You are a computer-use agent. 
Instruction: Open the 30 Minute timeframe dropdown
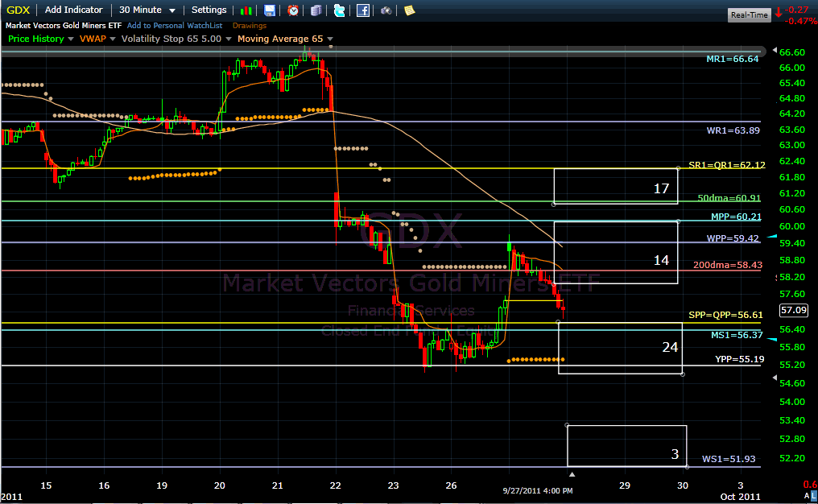tap(147, 10)
